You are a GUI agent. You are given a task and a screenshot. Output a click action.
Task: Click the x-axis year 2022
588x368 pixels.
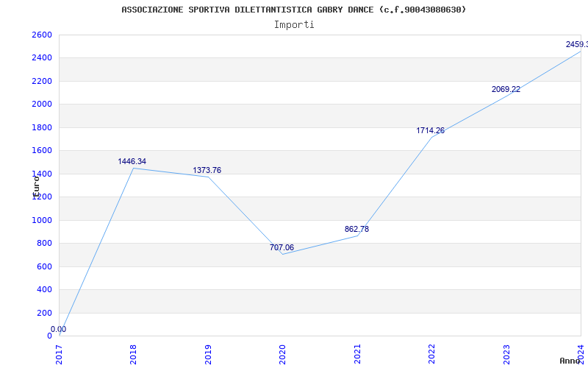431,354
